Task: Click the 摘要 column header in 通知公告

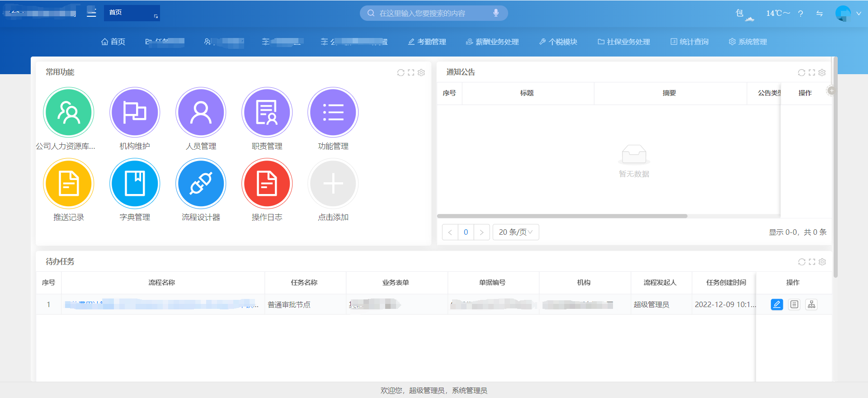Action: (x=670, y=93)
